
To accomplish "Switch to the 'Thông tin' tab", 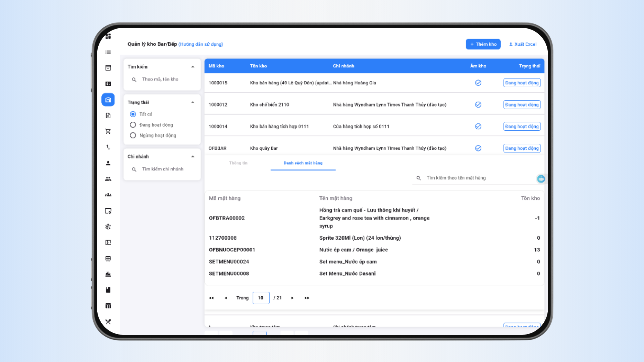I will 238,163.
